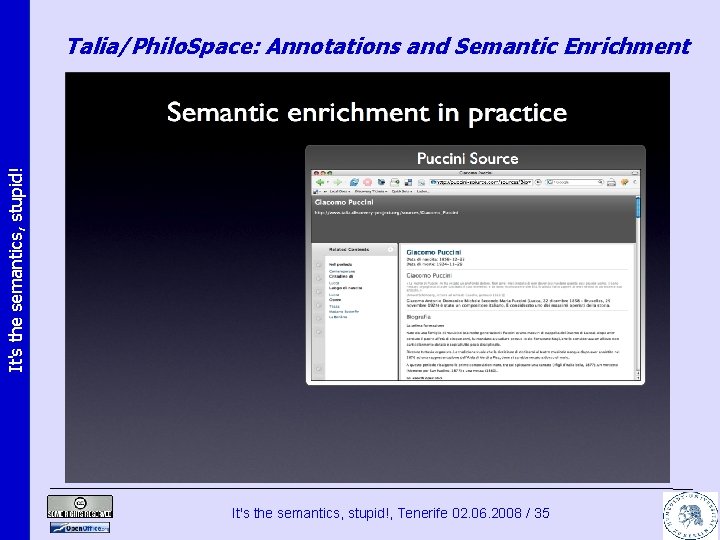This screenshot has width=720, height=540.
Task: Click the green Back arrow in browser
Action: 320,182
